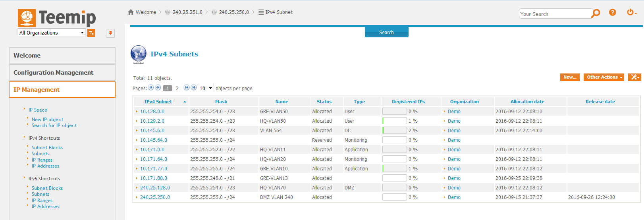Change the objects per page dropdown

[206, 88]
